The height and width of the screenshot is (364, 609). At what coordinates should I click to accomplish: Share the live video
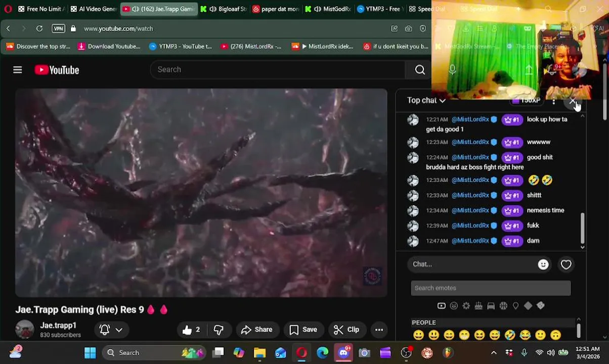pos(256,330)
